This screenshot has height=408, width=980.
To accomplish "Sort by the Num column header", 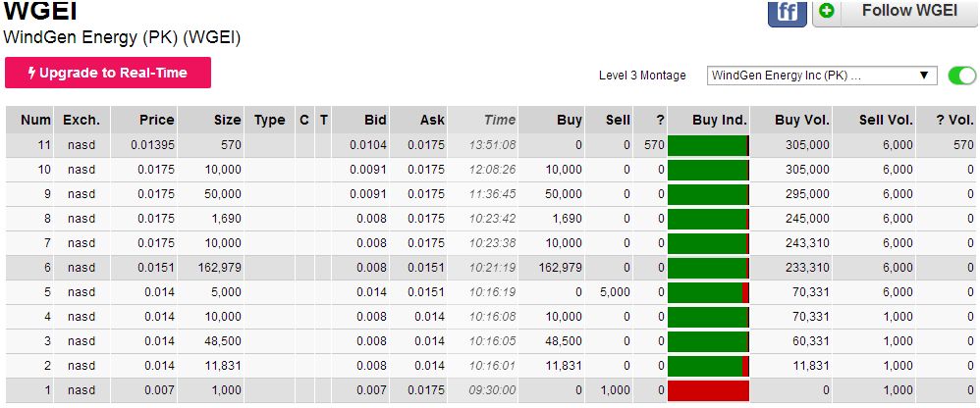I will (x=30, y=120).
